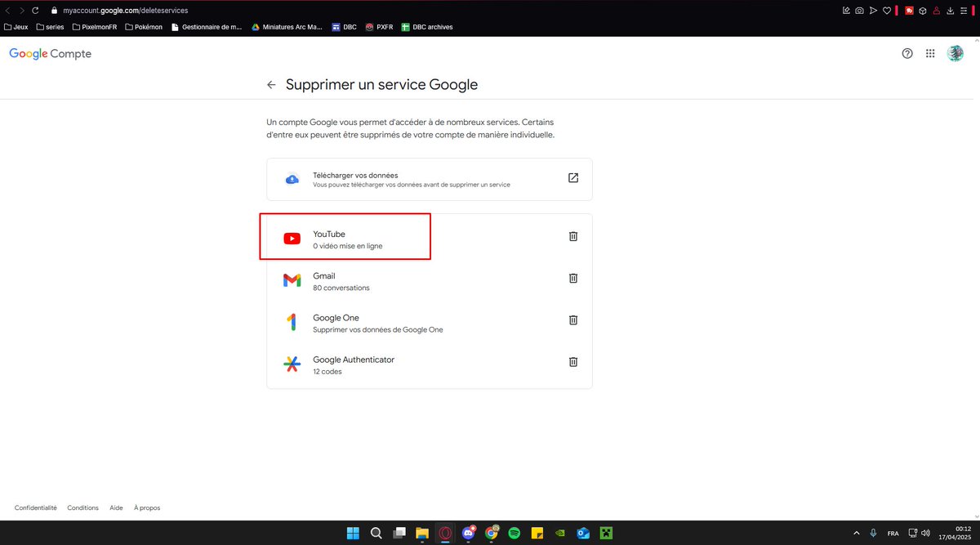The height and width of the screenshot is (545, 980).
Task: Open Windows taskbar search
Action: 376,533
